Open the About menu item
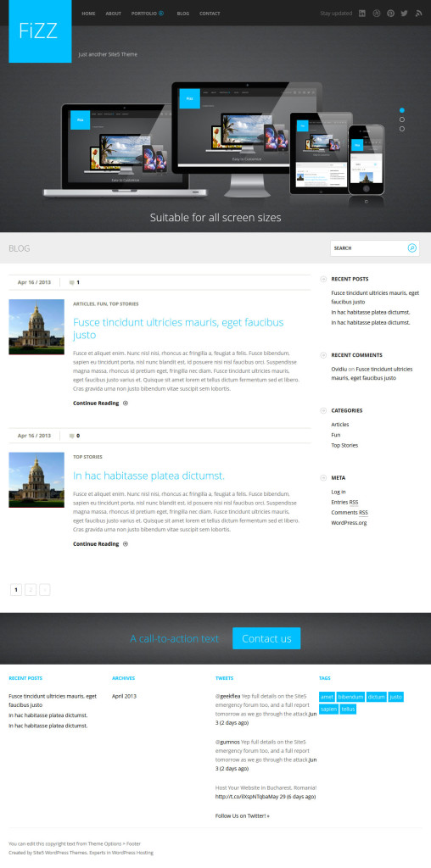This screenshot has height=868, width=431. pyautogui.click(x=113, y=14)
